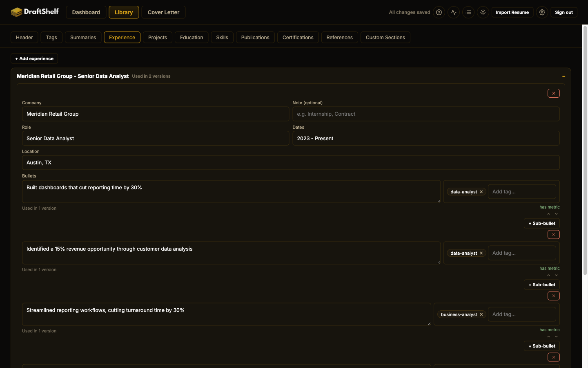
Task: Switch to the Tags tab
Action: click(x=51, y=37)
